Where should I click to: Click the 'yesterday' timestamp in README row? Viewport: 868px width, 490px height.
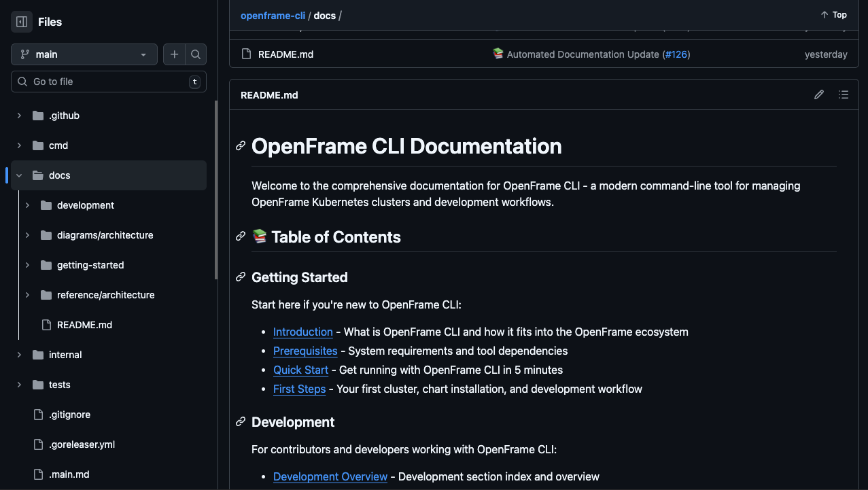[826, 54]
